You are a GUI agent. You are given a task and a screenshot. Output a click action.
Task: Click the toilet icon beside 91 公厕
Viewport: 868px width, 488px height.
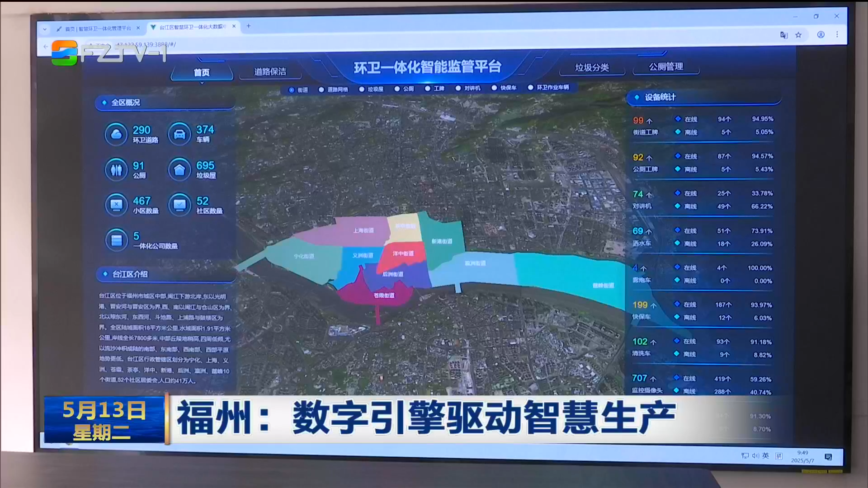116,170
